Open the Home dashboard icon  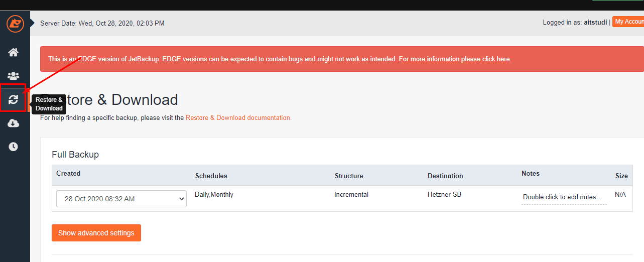coord(13,52)
